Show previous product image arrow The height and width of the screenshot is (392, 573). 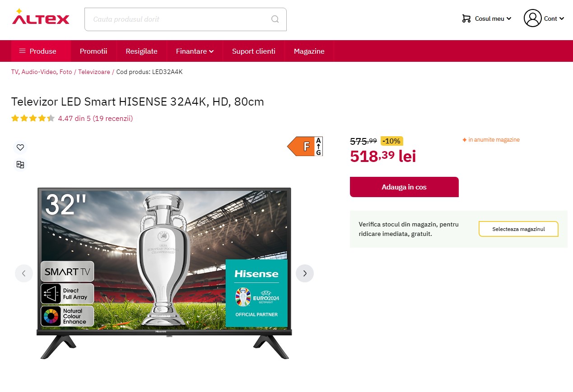pyautogui.click(x=24, y=273)
